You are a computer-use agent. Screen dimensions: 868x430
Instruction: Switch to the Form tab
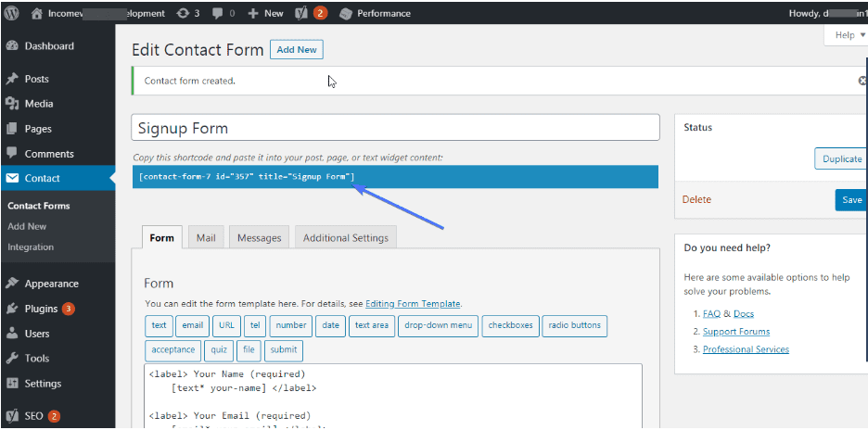click(x=161, y=238)
